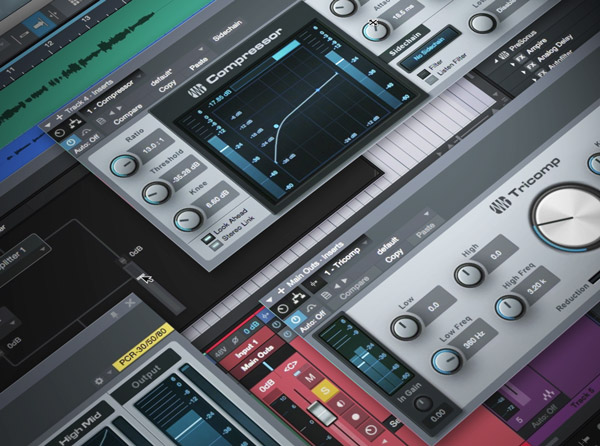Click the red channel volume fader handle
The image size is (600, 446).
pyautogui.click(x=321, y=413)
